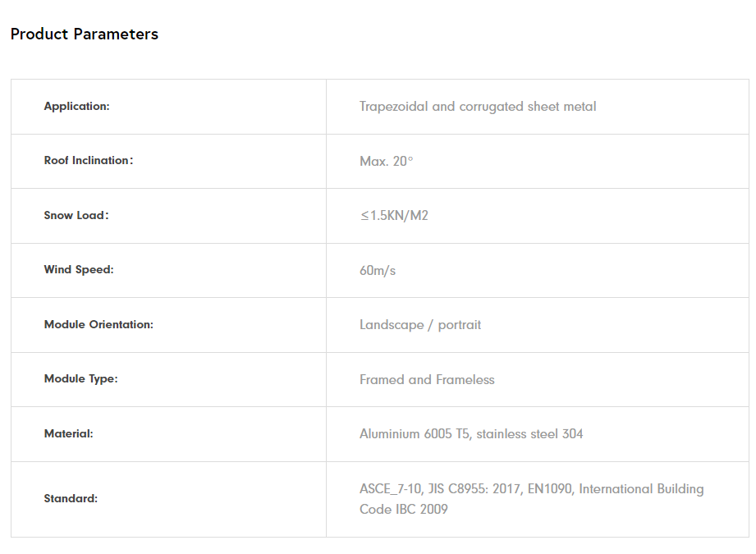Select the Max. 20° value
This screenshot has width=756, height=554.
click(386, 162)
